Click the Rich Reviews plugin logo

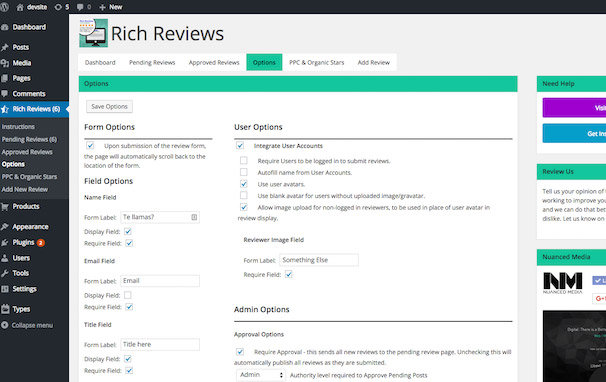pyautogui.click(x=94, y=33)
